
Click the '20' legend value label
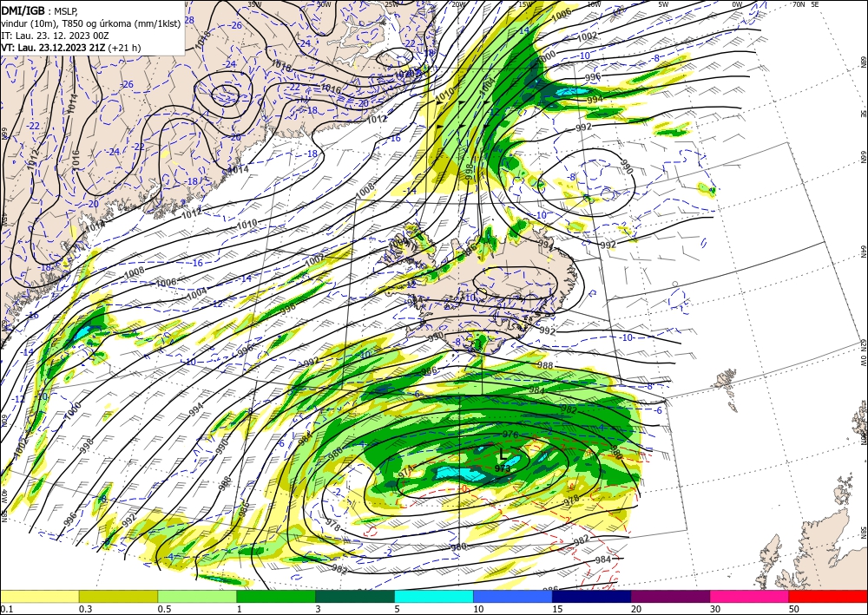pyautogui.click(x=636, y=609)
